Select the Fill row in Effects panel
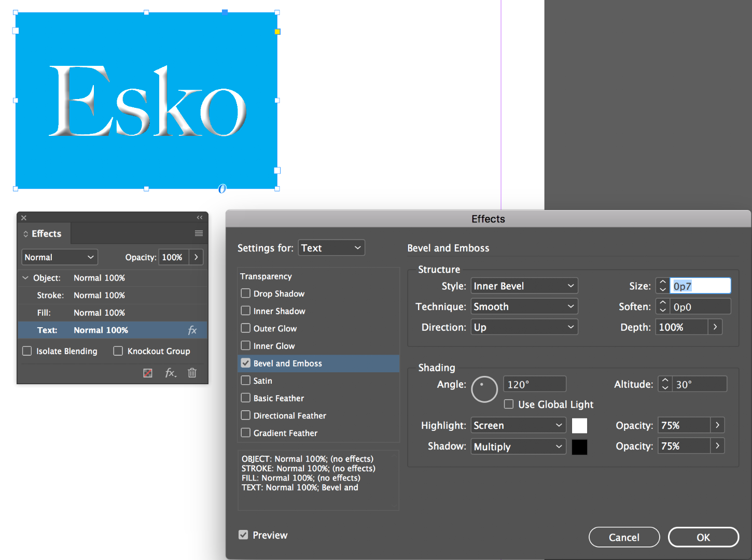The width and height of the screenshot is (752, 560). (x=113, y=313)
